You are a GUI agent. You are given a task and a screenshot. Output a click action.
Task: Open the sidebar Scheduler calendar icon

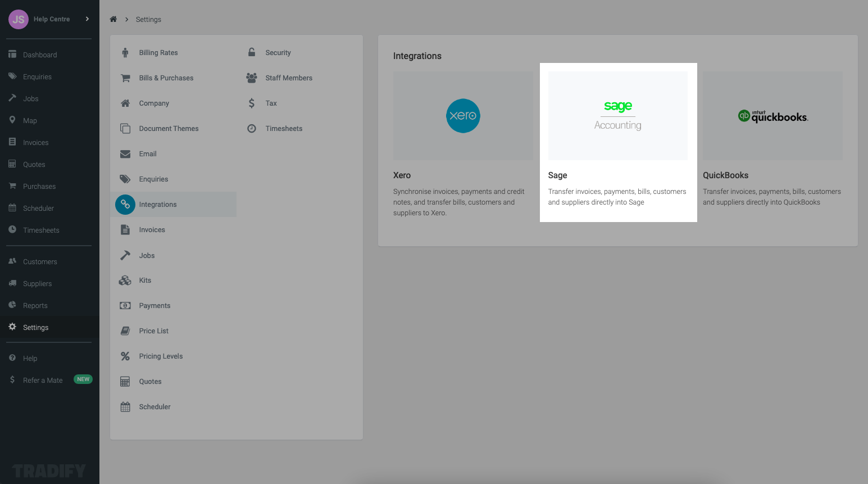12,207
